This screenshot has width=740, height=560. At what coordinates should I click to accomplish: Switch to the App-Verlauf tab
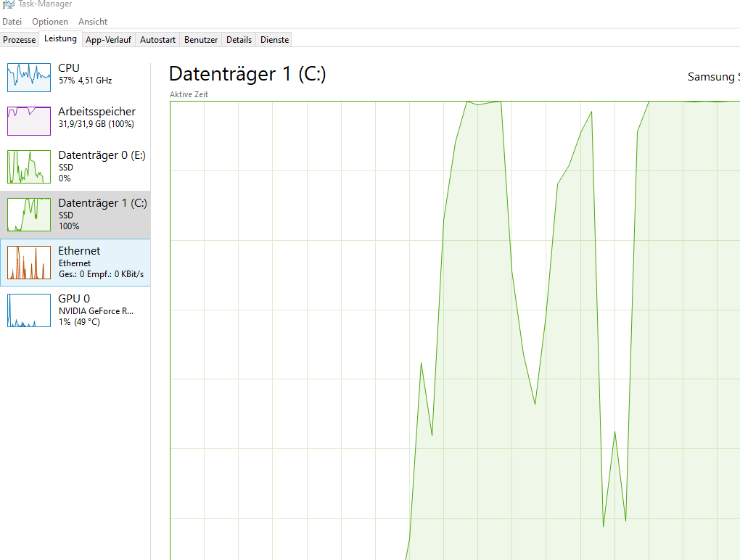[x=108, y=40]
